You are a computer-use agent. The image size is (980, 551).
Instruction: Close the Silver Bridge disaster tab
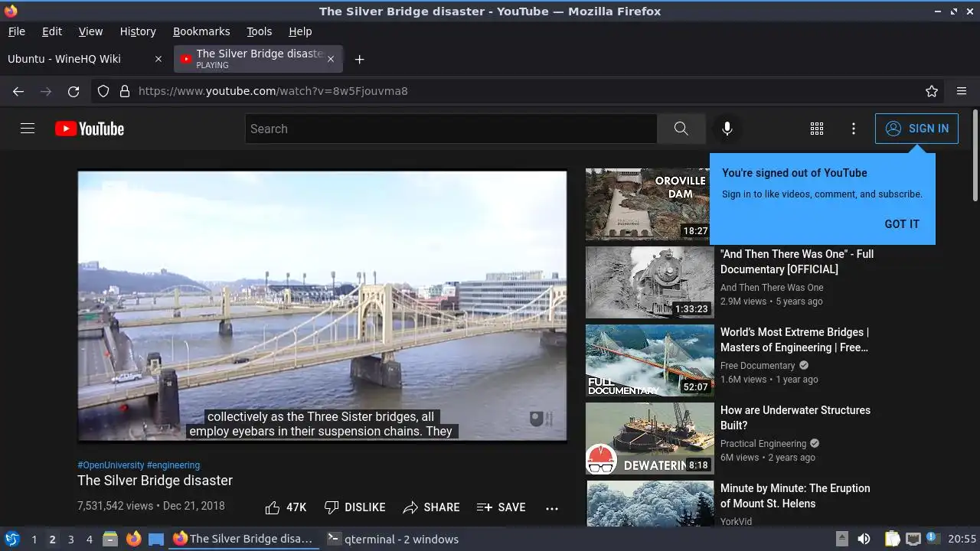pyautogui.click(x=331, y=59)
